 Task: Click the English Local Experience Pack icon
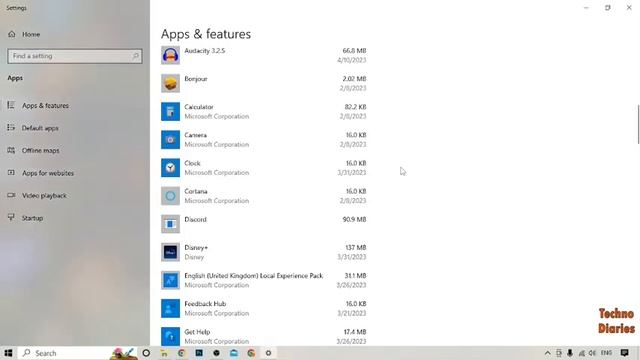click(170, 280)
